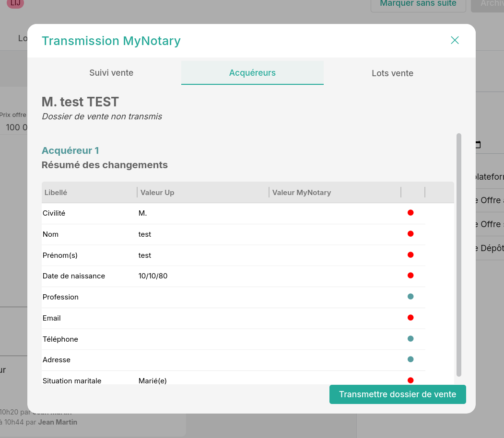504x438 pixels.
Task: Click the Civilité label
Action: [x=54, y=213]
